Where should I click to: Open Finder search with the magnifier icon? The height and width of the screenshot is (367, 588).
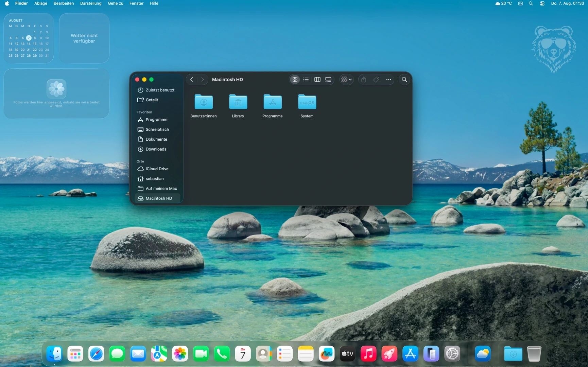click(404, 79)
